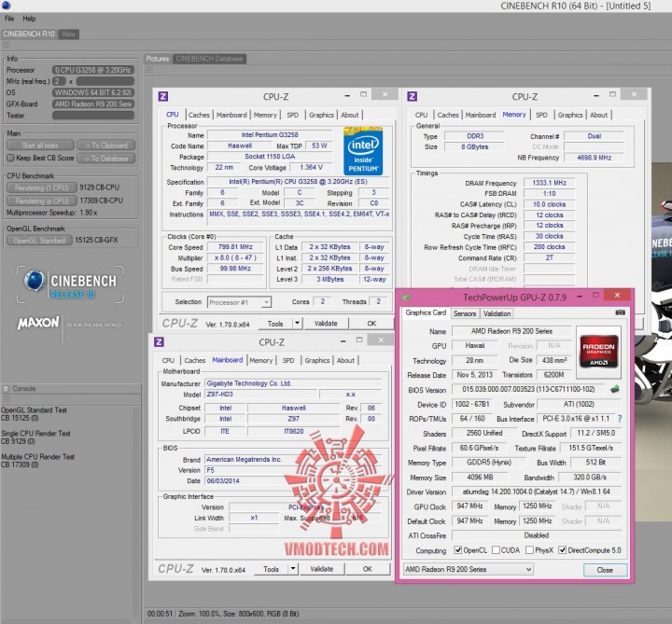Open the File menu
The width and height of the screenshot is (672, 624).
coord(9,19)
